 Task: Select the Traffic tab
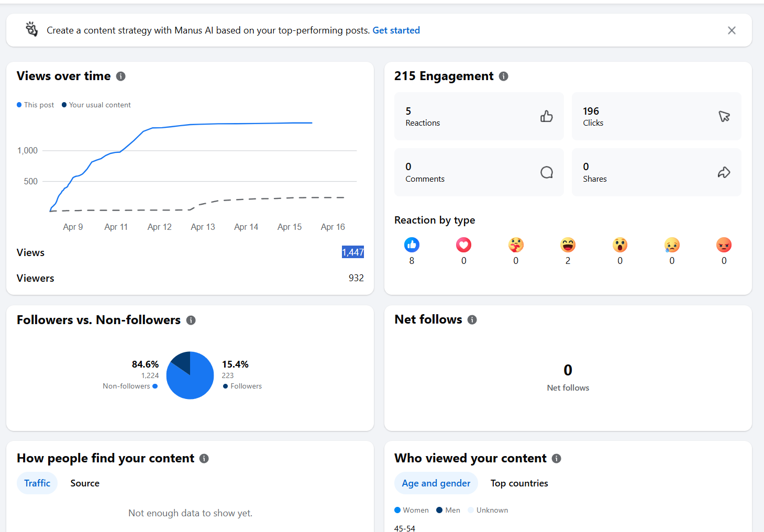[37, 483]
